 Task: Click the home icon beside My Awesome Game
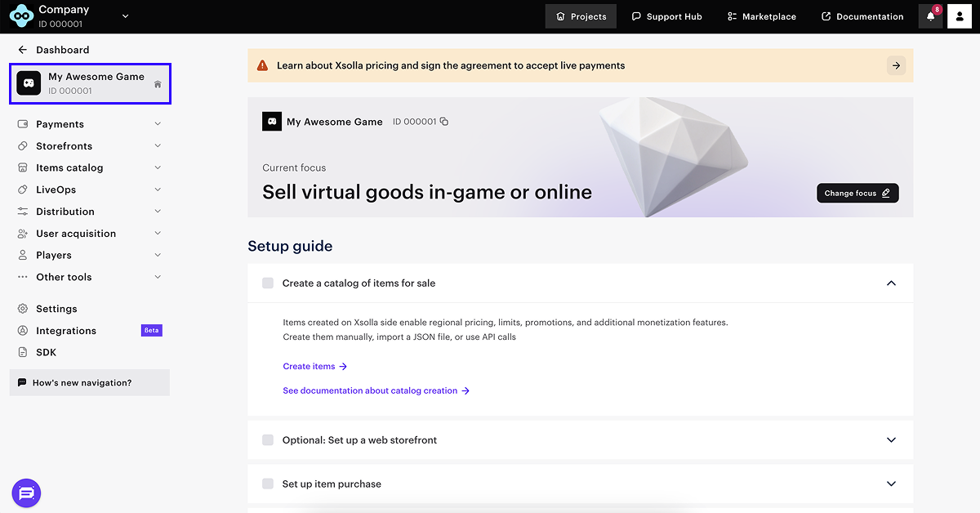pyautogui.click(x=158, y=84)
